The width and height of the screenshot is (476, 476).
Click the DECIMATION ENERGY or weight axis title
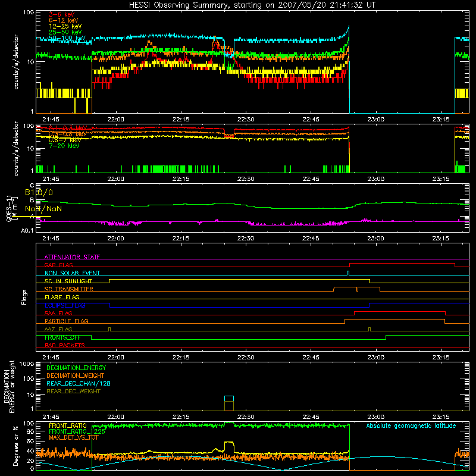point(10,386)
